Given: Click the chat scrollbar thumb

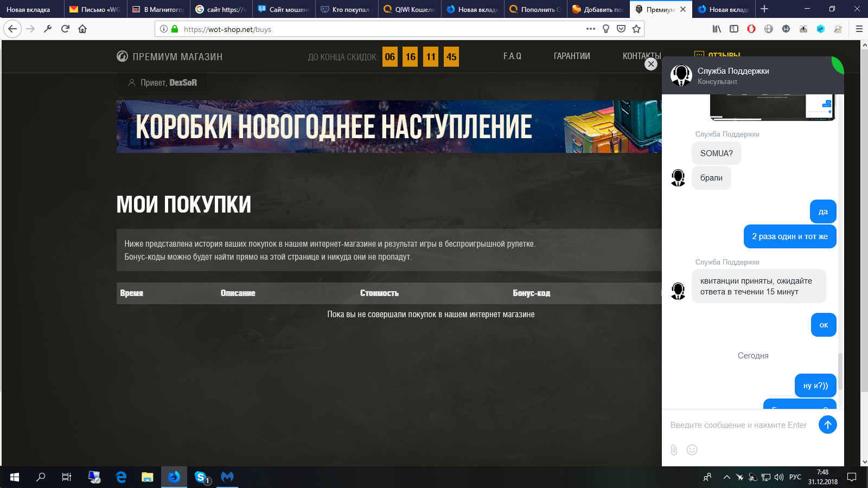Looking at the screenshot, I should pos(840,371).
